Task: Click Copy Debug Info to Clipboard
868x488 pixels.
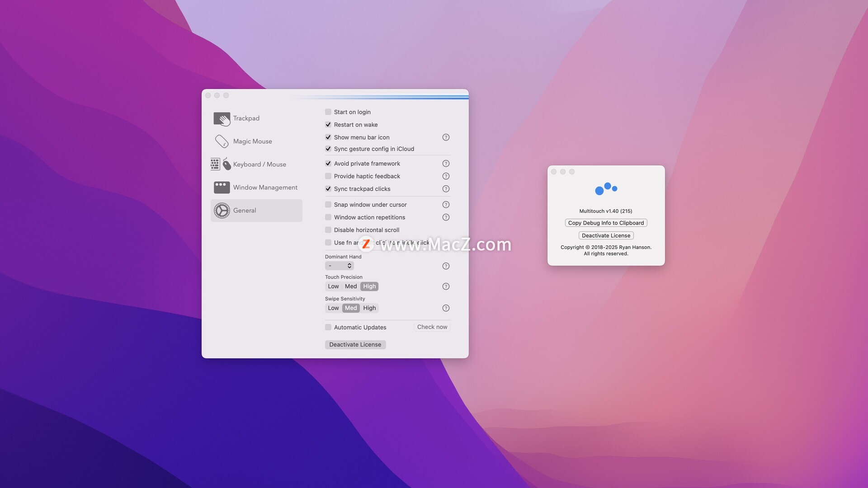Action: point(606,223)
